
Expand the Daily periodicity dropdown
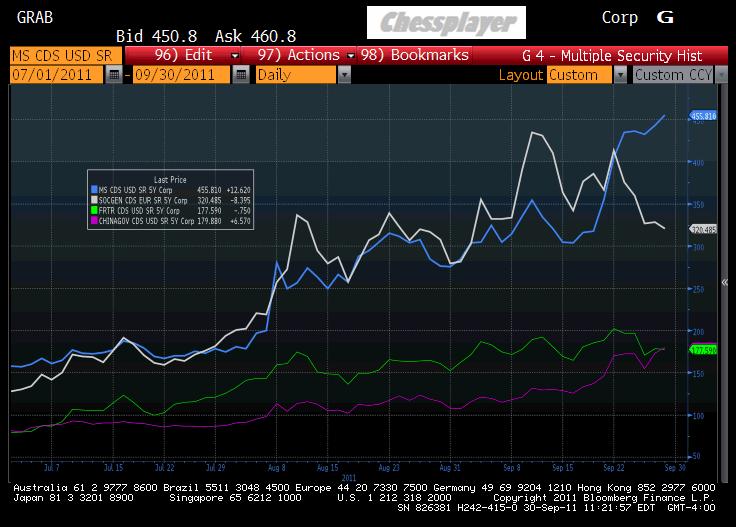pos(344,75)
